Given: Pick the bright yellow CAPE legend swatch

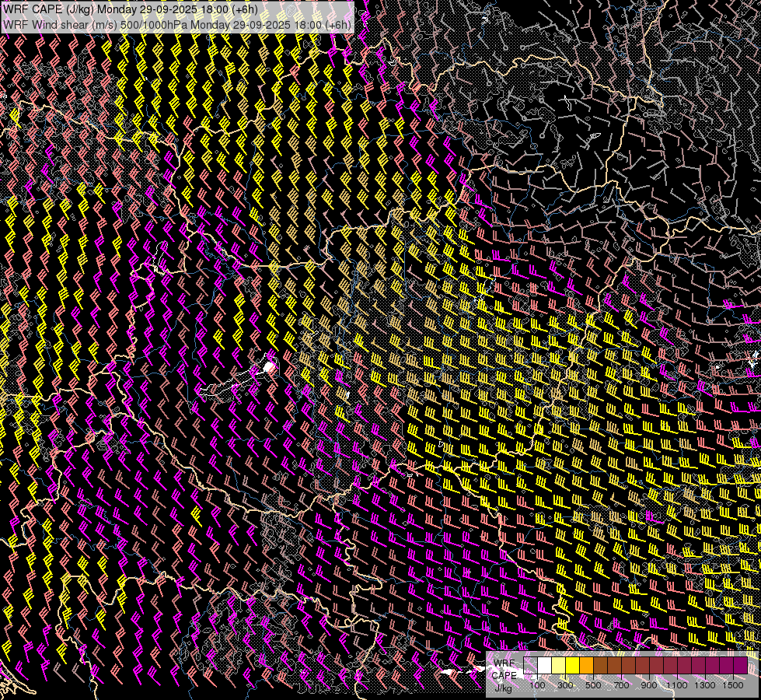Looking at the screenshot, I should click(x=573, y=666).
